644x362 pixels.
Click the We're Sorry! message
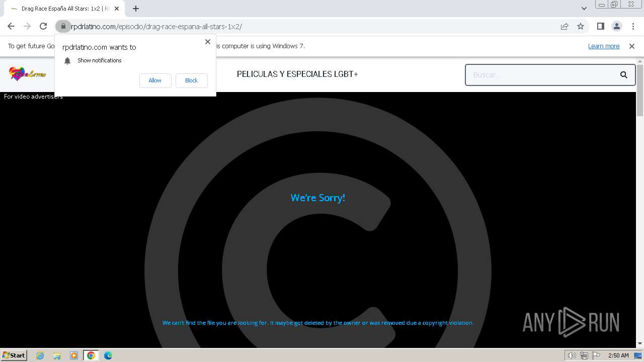point(318,198)
